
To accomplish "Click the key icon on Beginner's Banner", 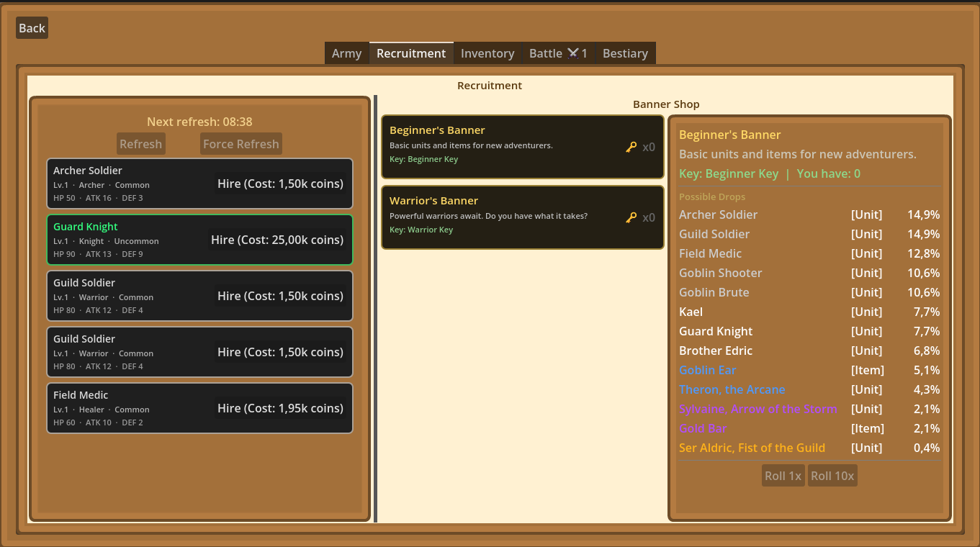I will (631, 147).
